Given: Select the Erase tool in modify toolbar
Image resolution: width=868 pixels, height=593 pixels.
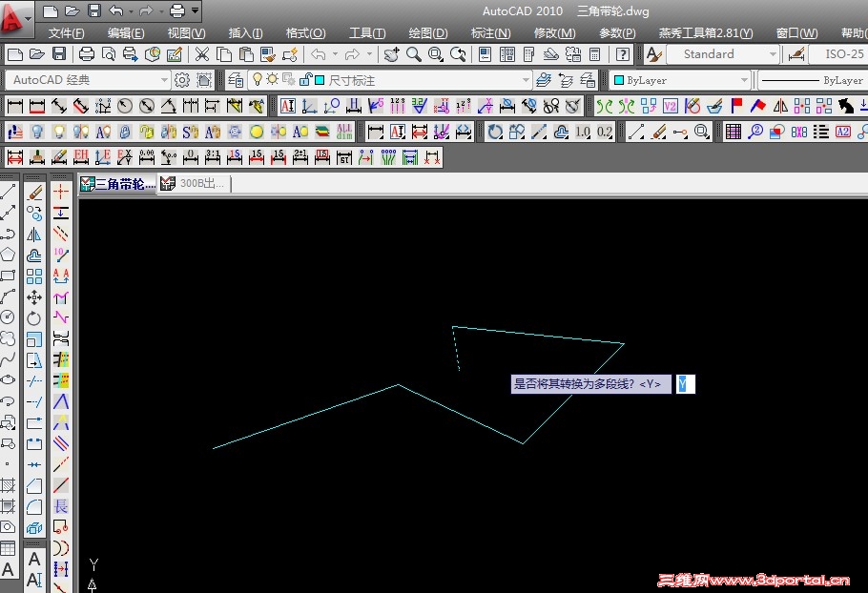Looking at the screenshot, I should click(x=34, y=193).
